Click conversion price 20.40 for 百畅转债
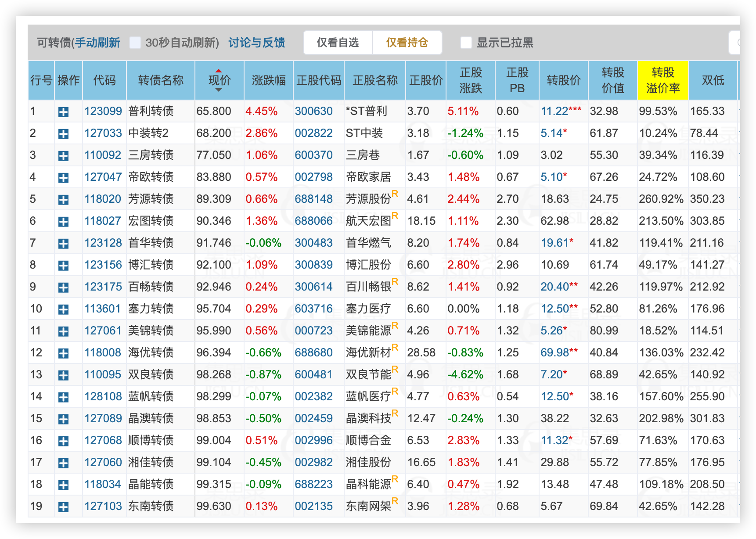Image resolution: width=756 pixels, height=539 pixels. [x=555, y=287]
